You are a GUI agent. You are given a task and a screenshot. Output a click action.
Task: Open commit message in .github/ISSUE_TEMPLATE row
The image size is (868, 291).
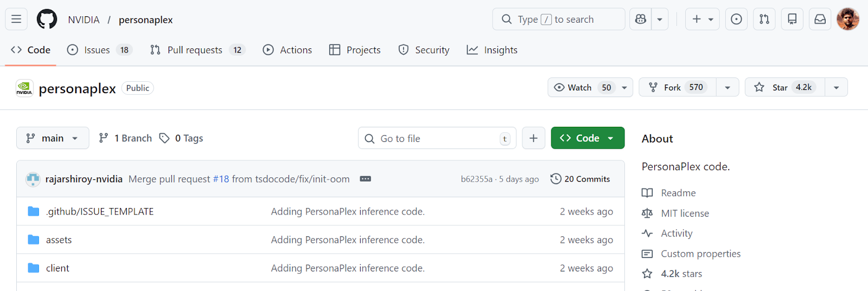348,211
